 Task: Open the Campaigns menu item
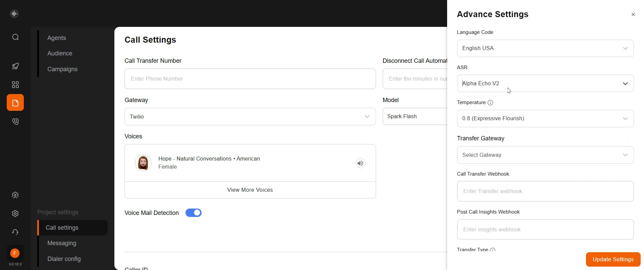62,69
